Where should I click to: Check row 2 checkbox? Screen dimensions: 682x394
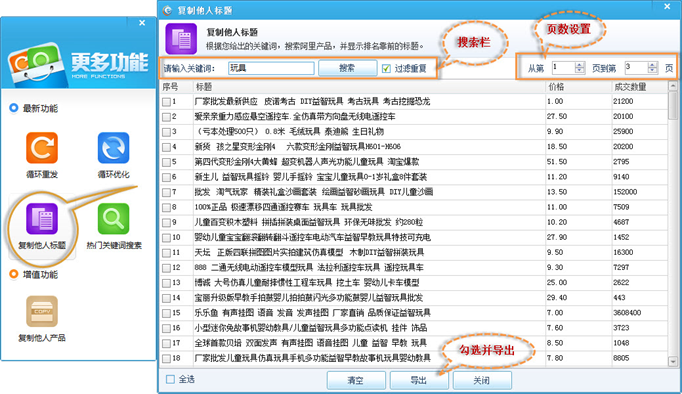click(166, 117)
